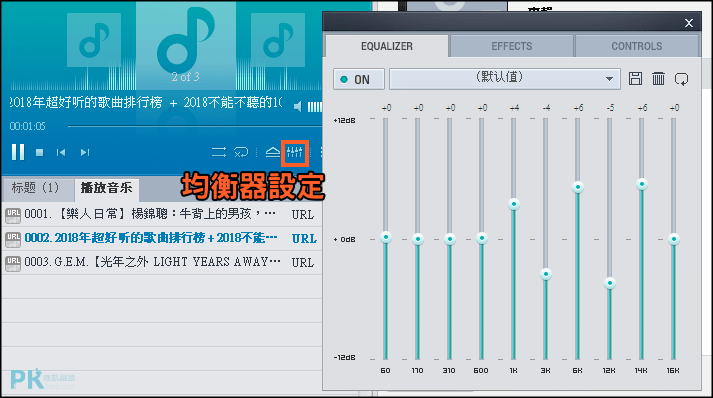Click the playback progress seek bar

point(195,126)
